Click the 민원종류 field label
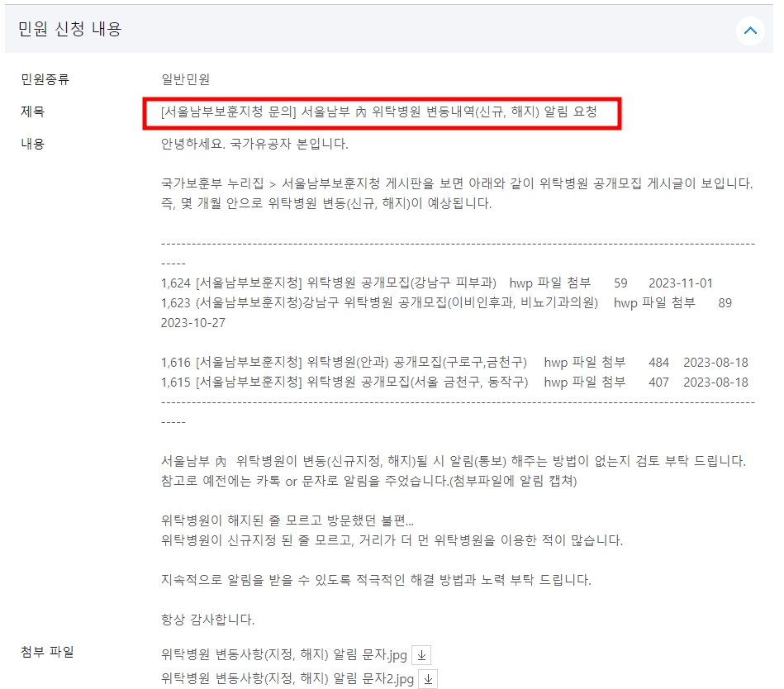The image size is (784, 689). coord(45,79)
